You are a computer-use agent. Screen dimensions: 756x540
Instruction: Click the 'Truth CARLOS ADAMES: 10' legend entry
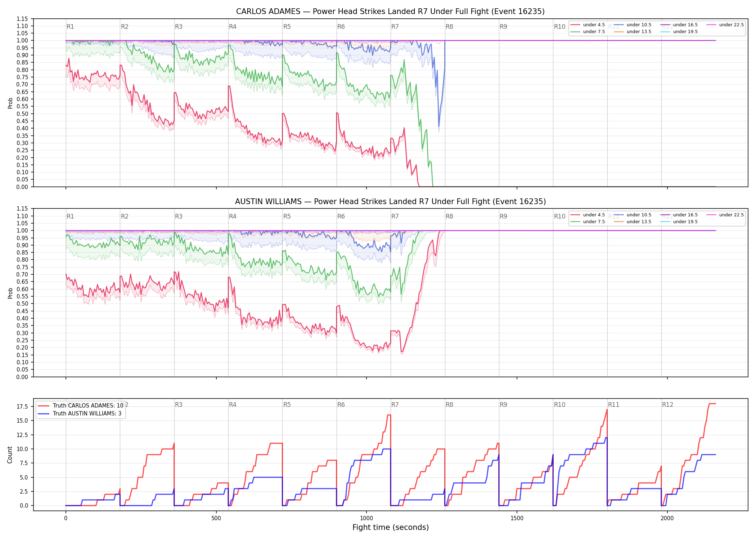(81, 405)
